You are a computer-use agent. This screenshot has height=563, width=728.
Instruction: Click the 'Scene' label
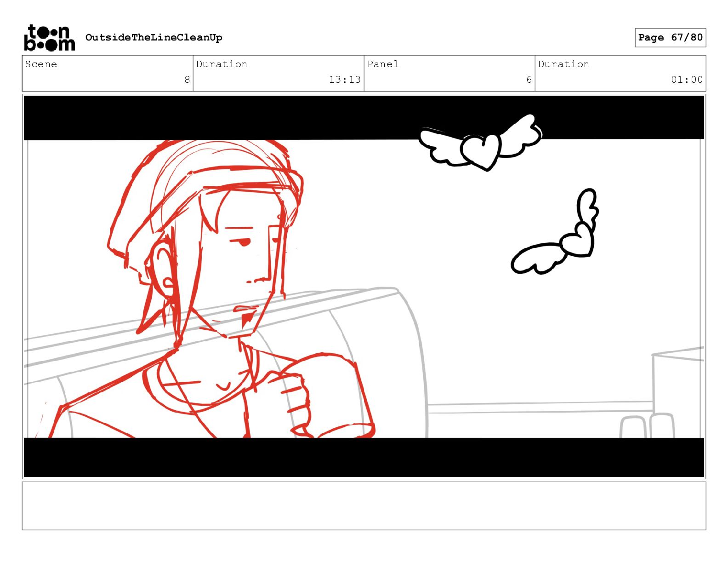click(41, 64)
